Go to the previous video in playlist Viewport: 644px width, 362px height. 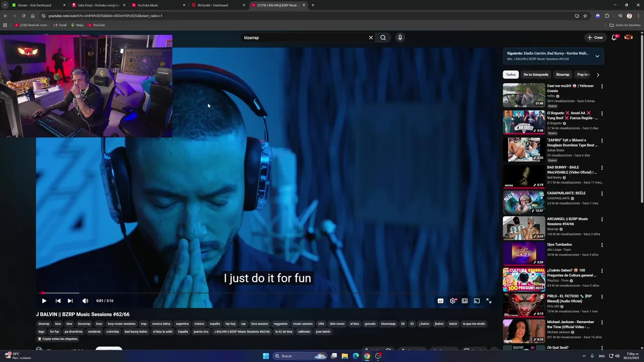coord(58,301)
